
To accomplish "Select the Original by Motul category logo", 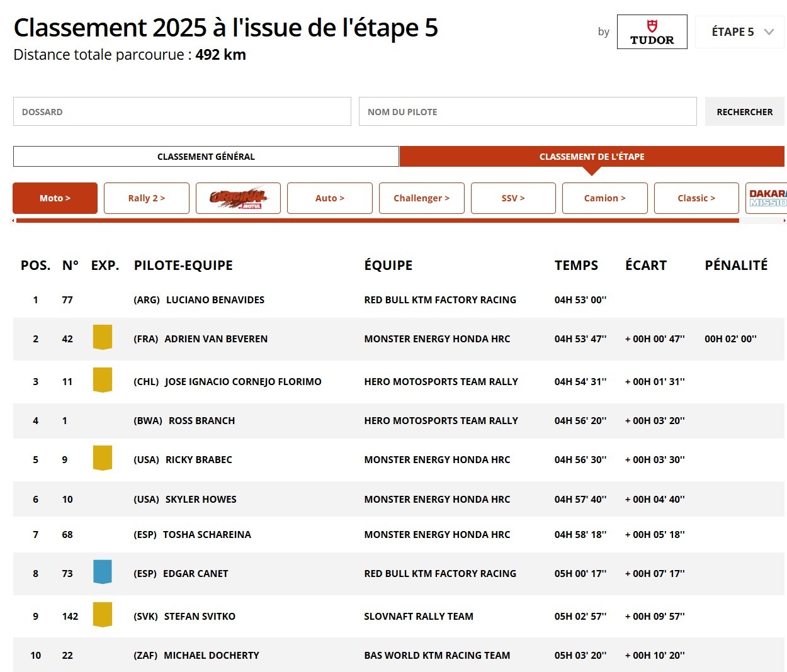I will click(238, 198).
